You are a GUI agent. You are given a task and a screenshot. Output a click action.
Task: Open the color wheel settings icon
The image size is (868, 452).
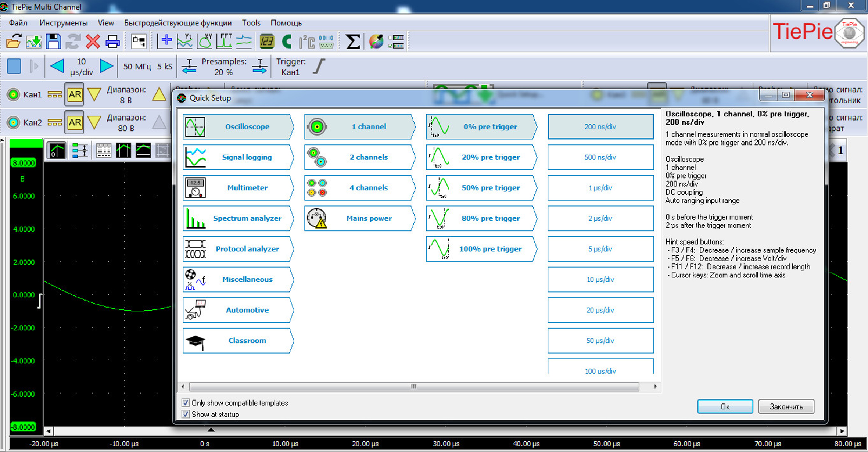(376, 42)
